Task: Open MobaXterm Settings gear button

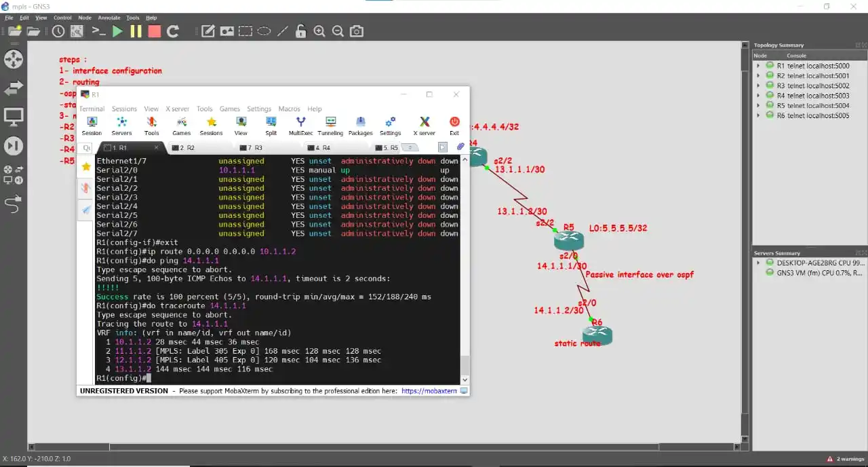Action: 390,126
